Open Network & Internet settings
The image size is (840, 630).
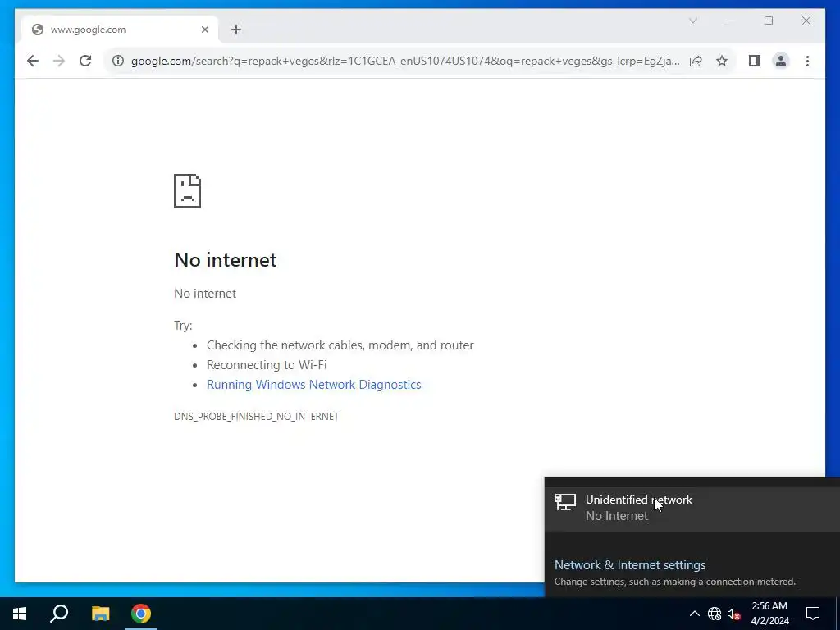pyautogui.click(x=630, y=564)
